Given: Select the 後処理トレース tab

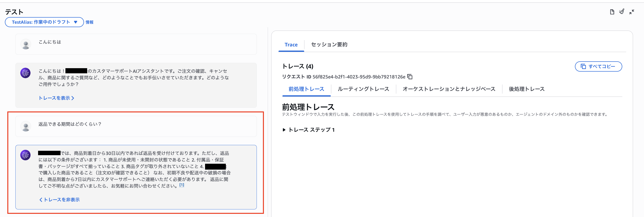Looking at the screenshot, I should pos(527,89).
